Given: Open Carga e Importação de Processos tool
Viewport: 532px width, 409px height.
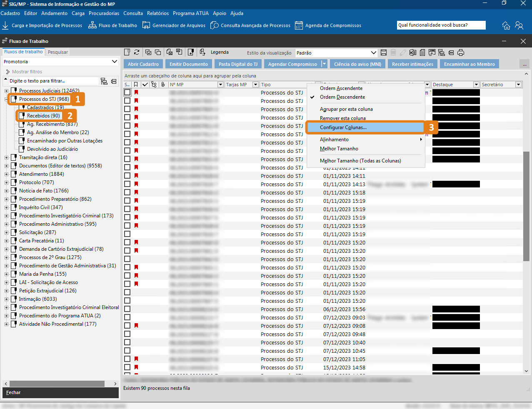Looking at the screenshot, I should (42, 25).
